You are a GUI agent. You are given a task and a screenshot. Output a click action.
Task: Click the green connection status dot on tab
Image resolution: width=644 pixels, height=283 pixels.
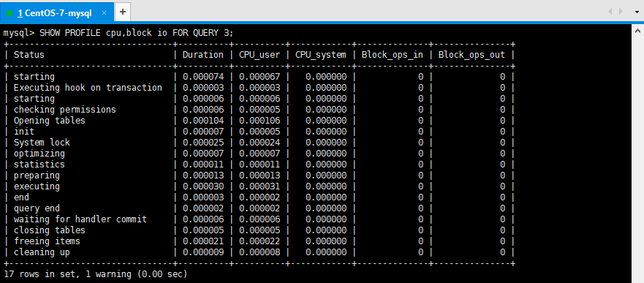(10, 13)
